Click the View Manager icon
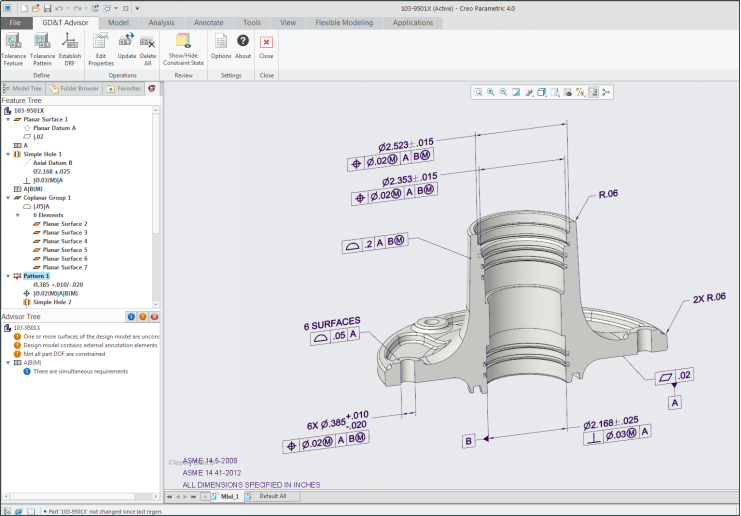This screenshot has height=516, width=741. [568, 92]
